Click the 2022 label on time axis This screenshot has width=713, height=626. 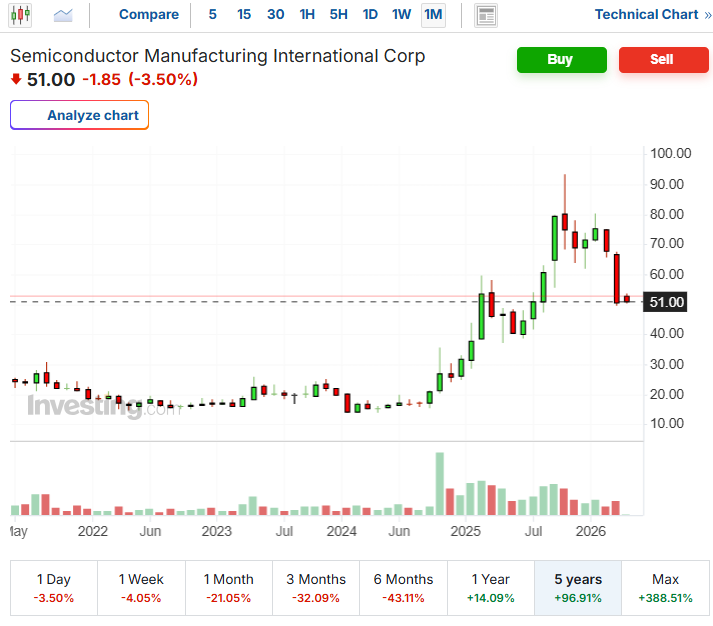tap(92, 531)
